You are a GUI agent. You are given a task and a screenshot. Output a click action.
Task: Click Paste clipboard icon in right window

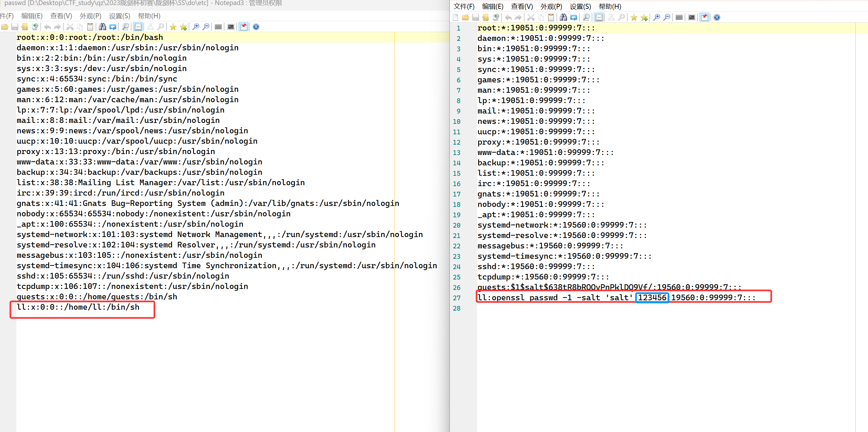pos(551,18)
